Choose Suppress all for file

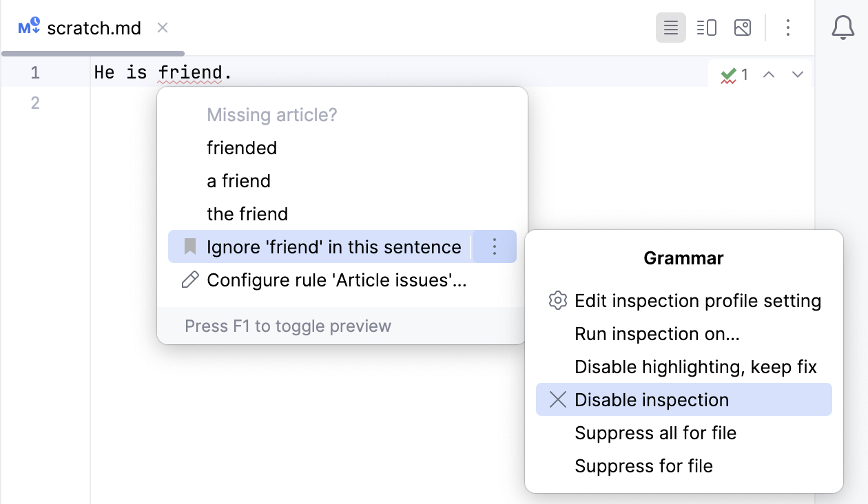(x=656, y=432)
